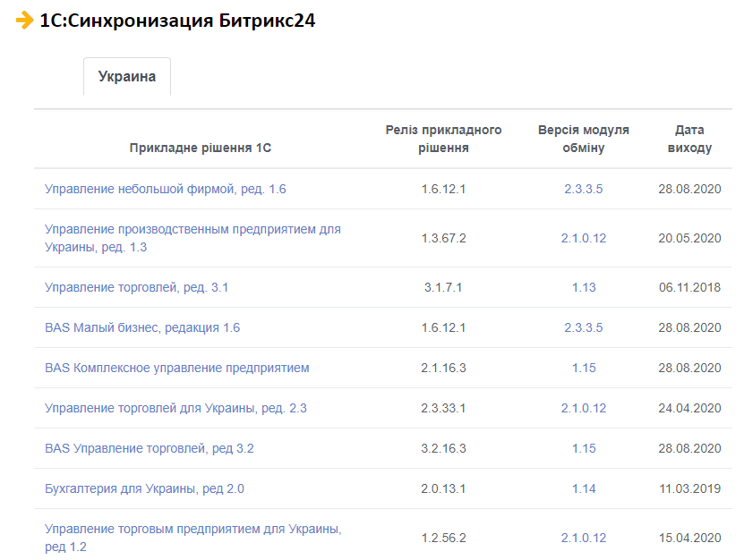Open module version 1.15 in BAS Управление торговлей row
Viewport: 744px width, 560px height.
coord(583,448)
